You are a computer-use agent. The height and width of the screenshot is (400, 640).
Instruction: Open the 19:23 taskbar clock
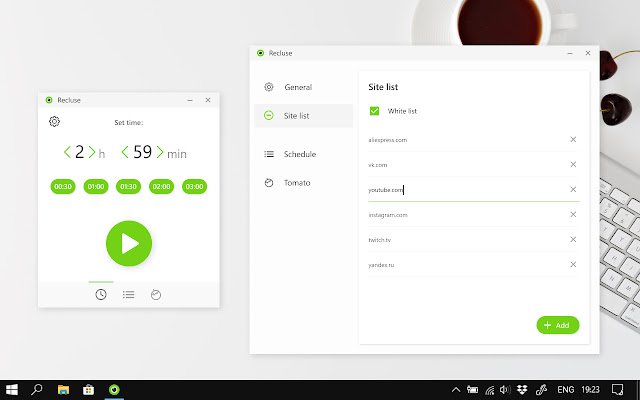tap(590, 390)
